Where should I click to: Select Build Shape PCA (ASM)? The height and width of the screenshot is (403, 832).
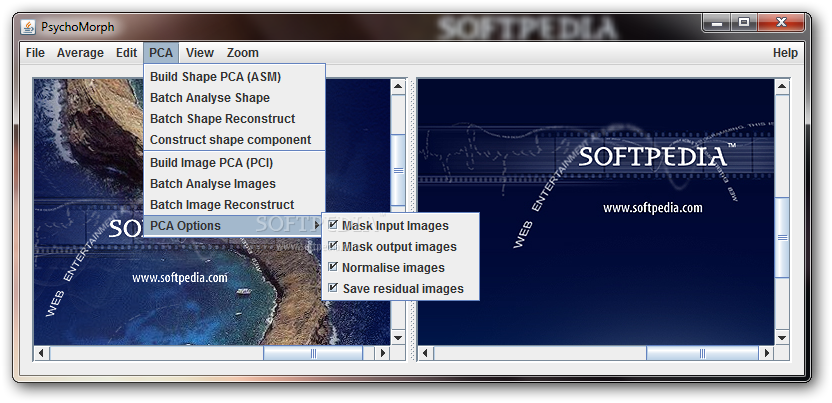[234, 77]
